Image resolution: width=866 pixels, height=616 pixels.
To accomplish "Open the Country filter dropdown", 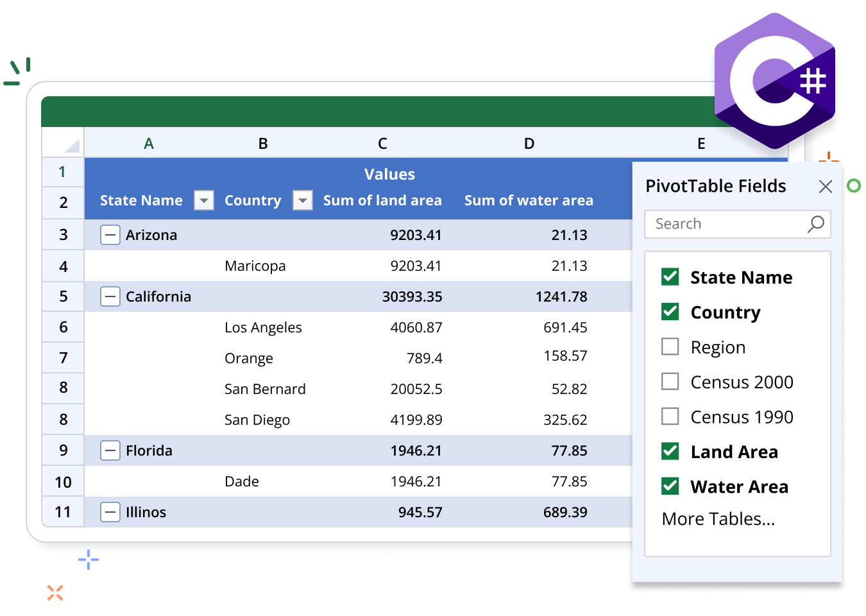I will (x=302, y=200).
